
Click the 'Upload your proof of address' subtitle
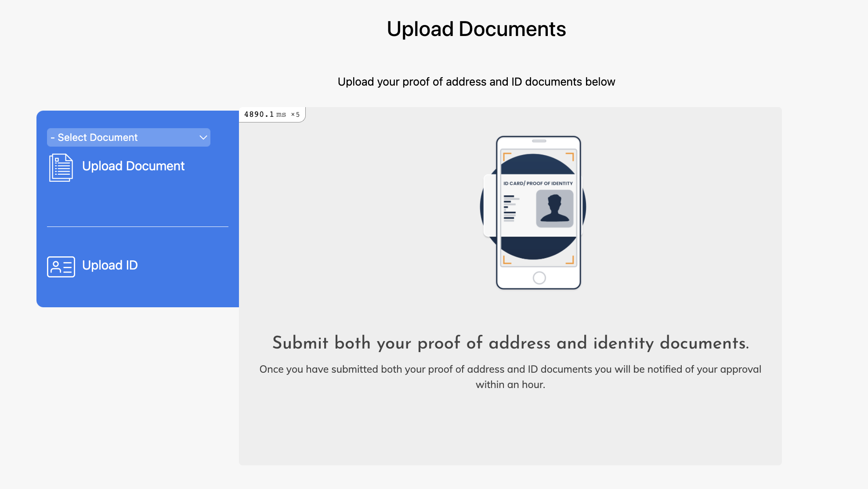476,82
